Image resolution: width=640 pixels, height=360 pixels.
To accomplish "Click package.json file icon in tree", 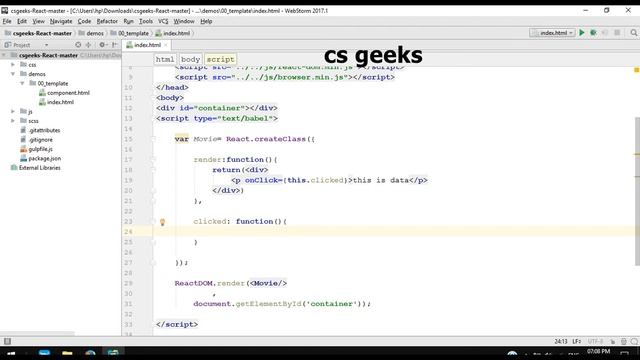I will (x=24, y=158).
